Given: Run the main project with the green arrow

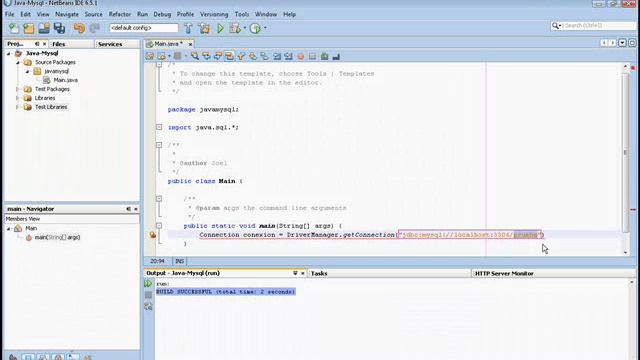Looking at the screenshot, I should [x=220, y=28].
